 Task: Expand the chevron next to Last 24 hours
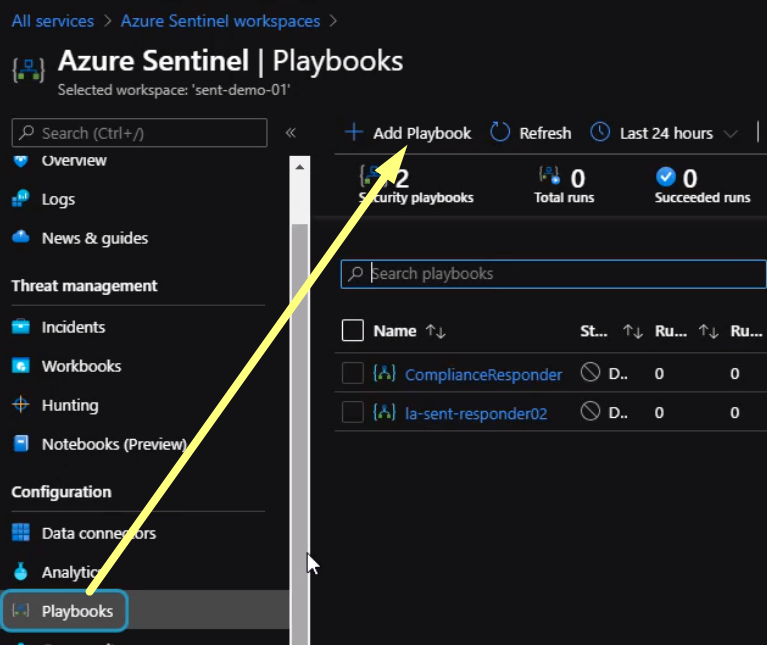pos(730,133)
